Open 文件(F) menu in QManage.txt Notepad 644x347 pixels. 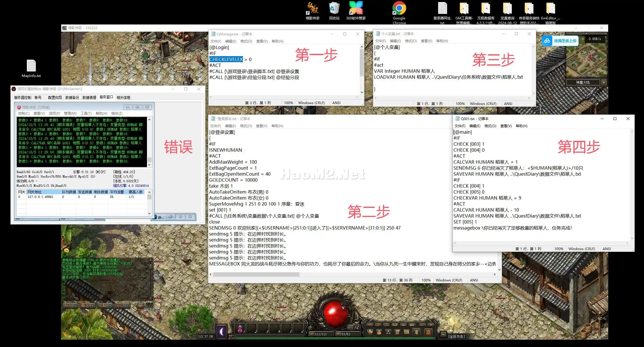coord(216,41)
